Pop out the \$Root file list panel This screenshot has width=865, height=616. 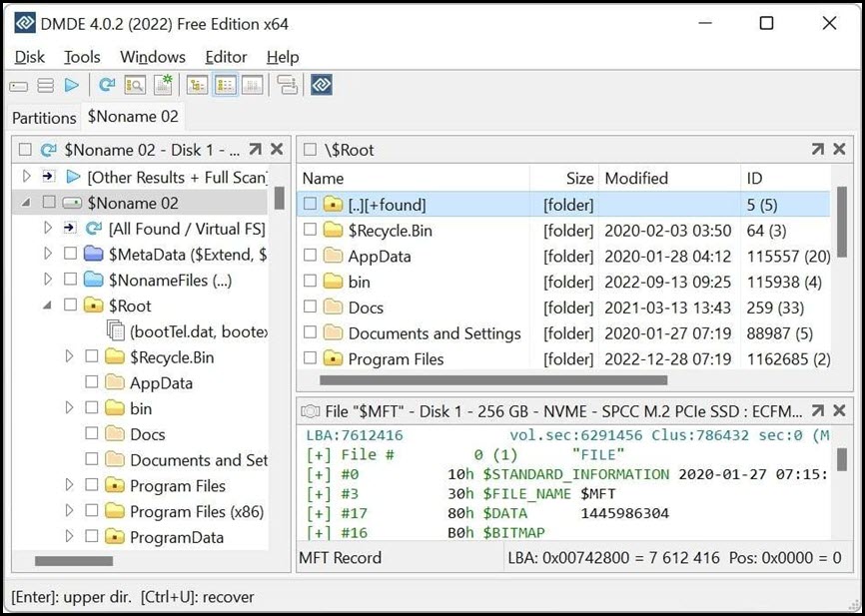pyautogui.click(x=818, y=149)
